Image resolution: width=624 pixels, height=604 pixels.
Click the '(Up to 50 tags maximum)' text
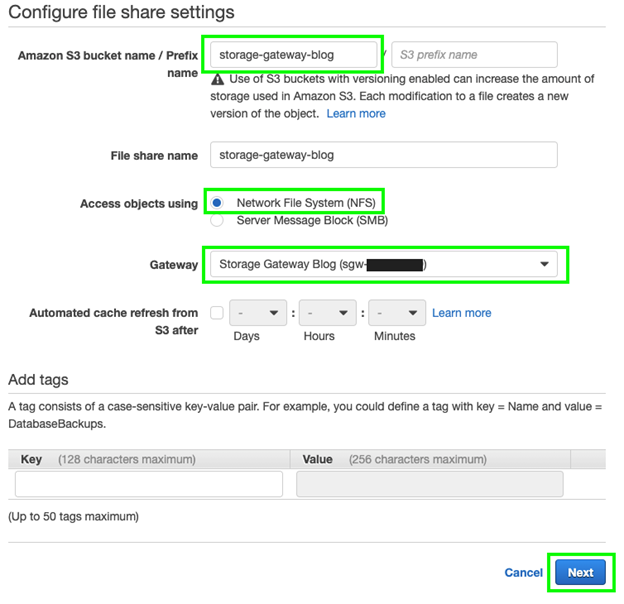coord(74,516)
